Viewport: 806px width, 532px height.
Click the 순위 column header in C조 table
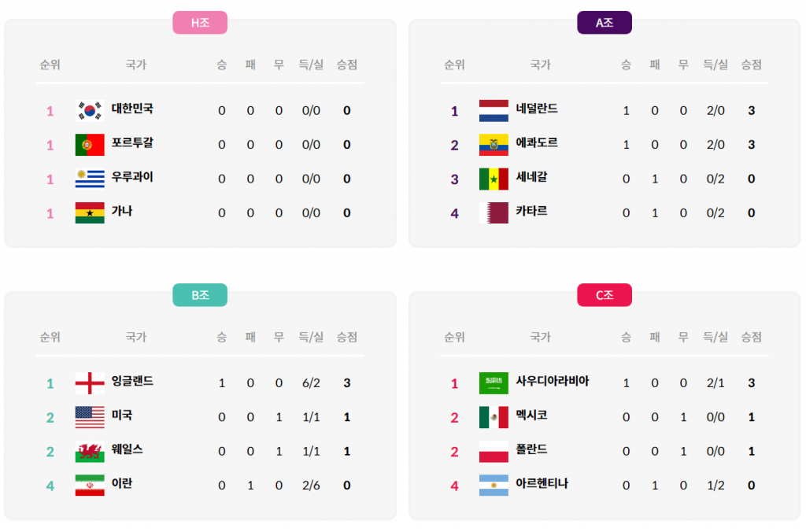point(454,337)
